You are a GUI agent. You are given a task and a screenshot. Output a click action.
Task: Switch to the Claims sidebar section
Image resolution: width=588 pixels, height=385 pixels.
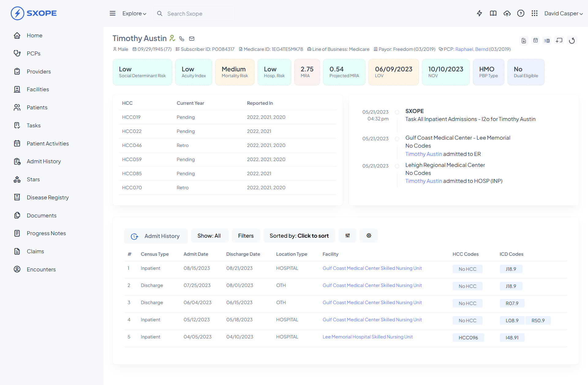(35, 251)
